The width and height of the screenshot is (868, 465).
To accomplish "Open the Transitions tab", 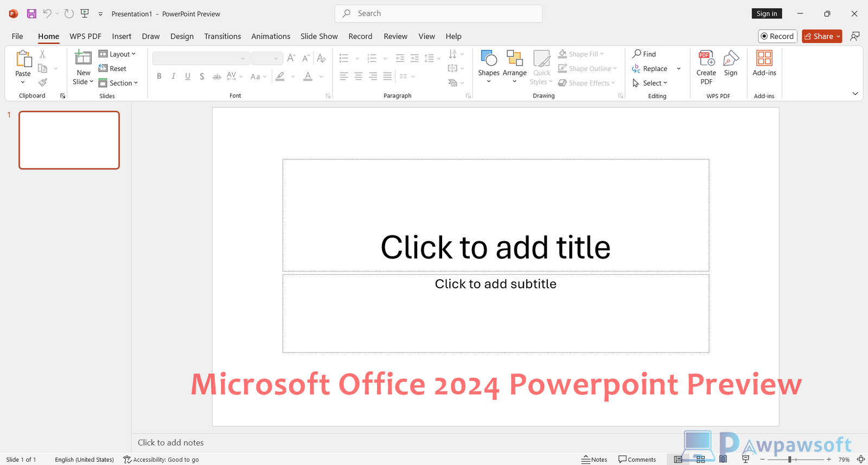I will coord(222,36).
